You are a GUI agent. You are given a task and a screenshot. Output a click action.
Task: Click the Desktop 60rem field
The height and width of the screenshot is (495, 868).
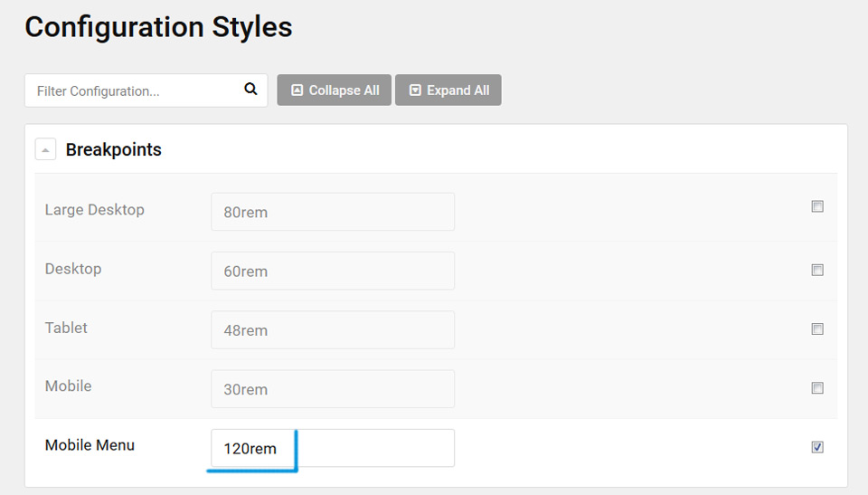click(333, 271)
